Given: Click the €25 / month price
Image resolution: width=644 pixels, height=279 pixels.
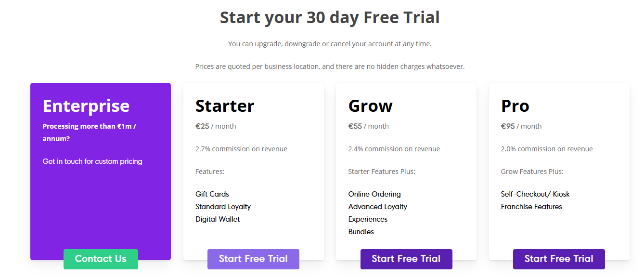Looking at the screenshot, I should click(216, 126).
